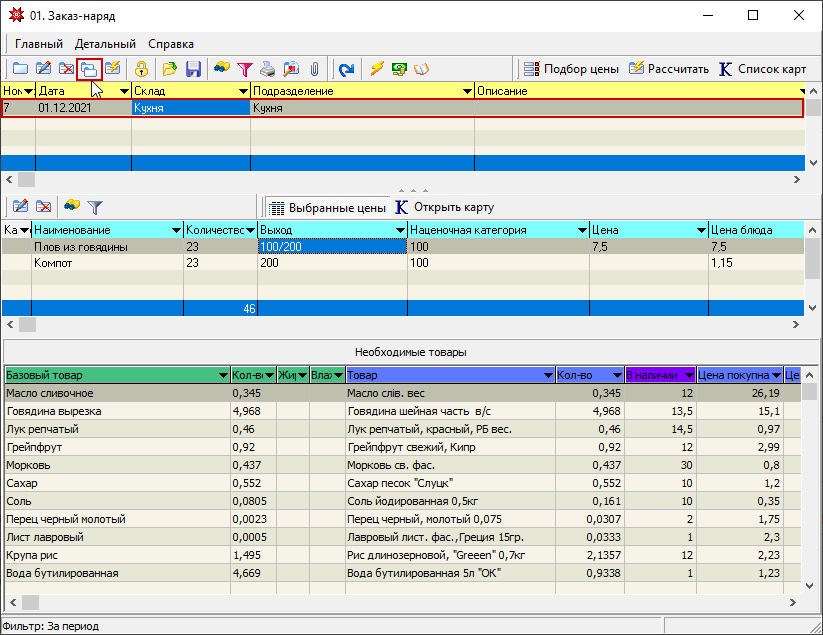The image size is (823, 635).
Task: Click the gray funnel icon in detail toolbar
Action: (95, 207)
